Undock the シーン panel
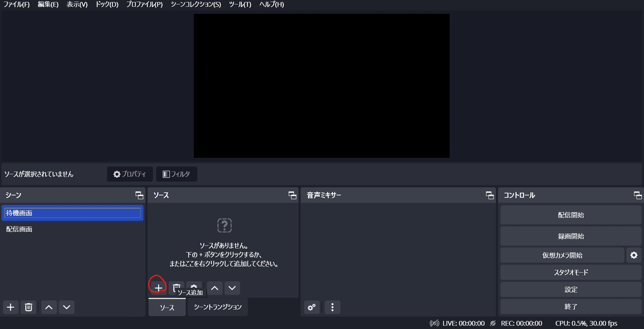The height and width of the screenshot is (329, 644). (x=139, y=195)
